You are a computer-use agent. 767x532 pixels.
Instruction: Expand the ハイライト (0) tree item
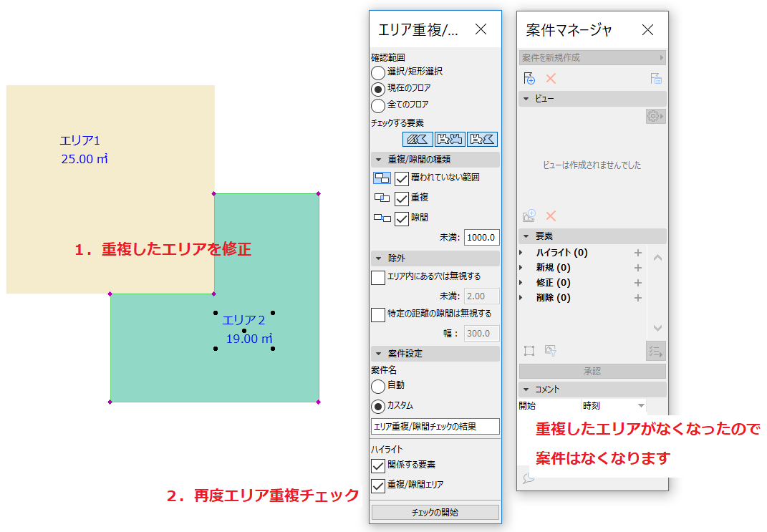click(521, 253)
